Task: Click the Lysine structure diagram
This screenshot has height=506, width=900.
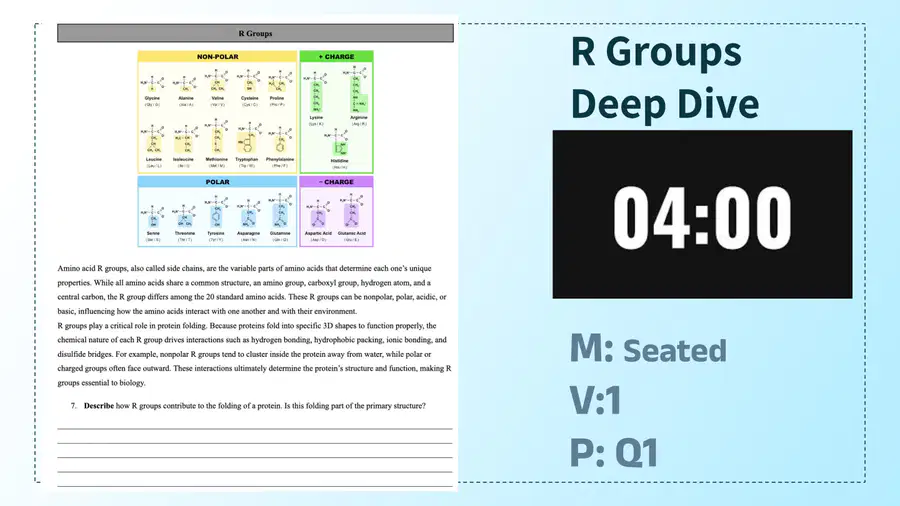Action: pos(316,92)
